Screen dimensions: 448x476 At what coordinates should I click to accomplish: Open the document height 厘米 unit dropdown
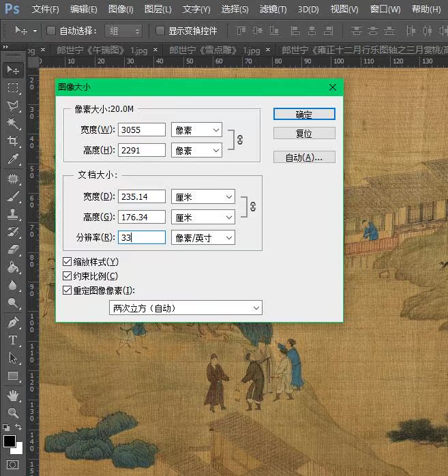click(x=203, y=217)
